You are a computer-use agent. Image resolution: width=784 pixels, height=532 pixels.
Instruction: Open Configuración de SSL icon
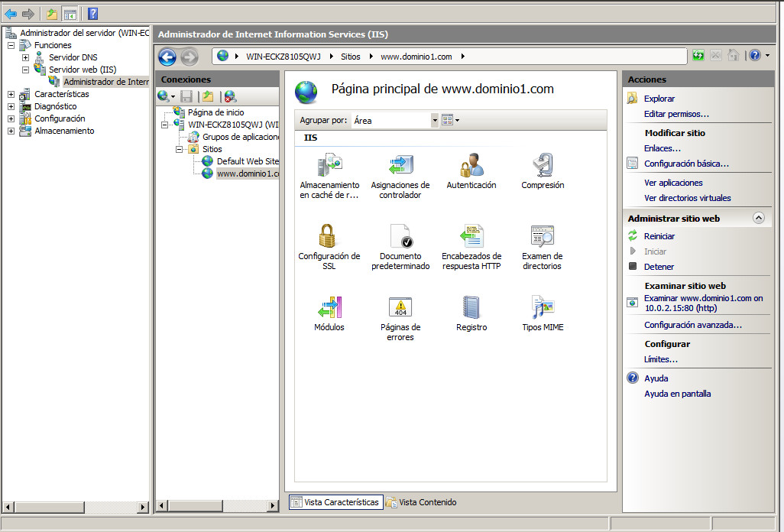click(329, 238)
